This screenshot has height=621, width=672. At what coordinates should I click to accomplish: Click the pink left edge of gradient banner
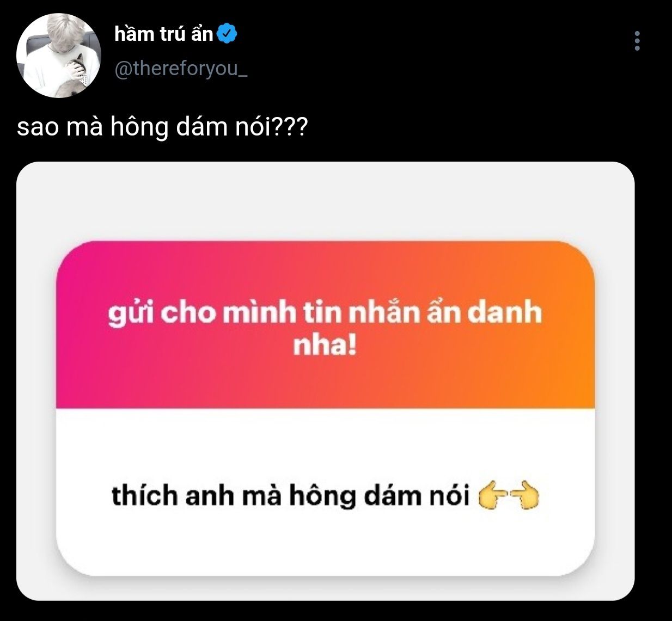[68, 327]
